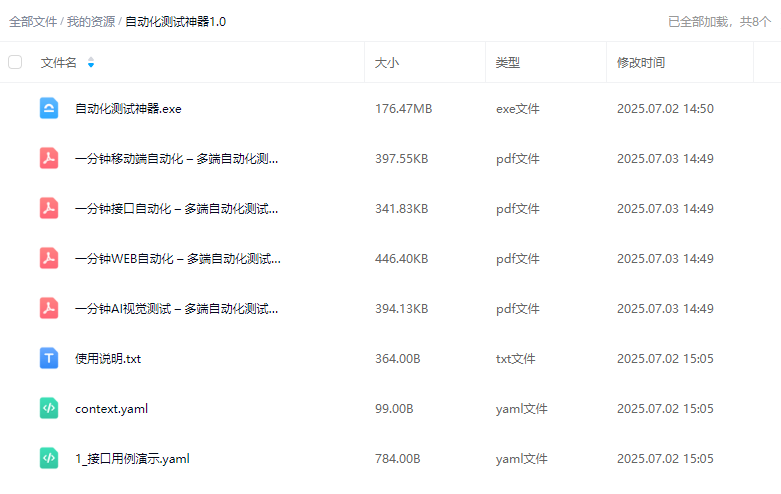Click the 已全部加载，共8个 status text

719,22
